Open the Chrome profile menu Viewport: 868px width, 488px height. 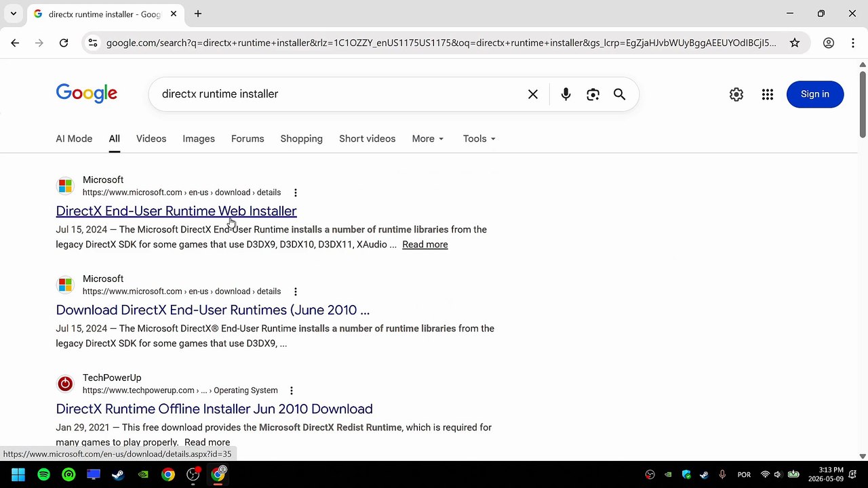(x=829, y=43)
